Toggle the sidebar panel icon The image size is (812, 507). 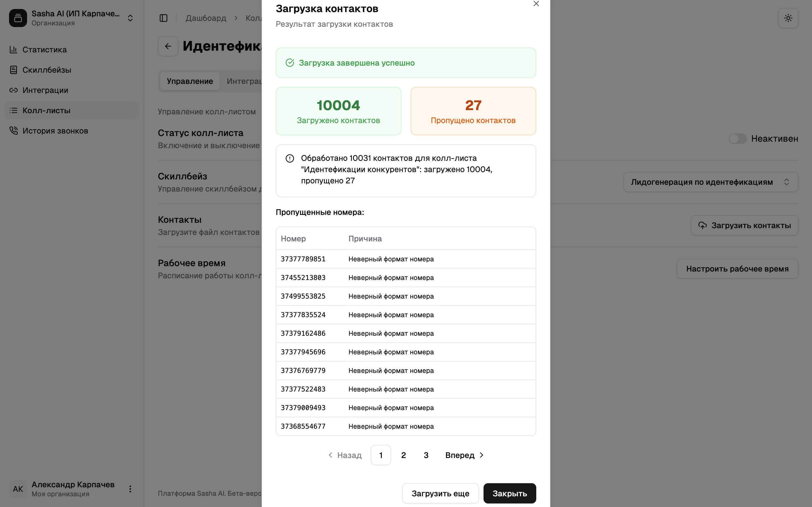tap(164, 18)
